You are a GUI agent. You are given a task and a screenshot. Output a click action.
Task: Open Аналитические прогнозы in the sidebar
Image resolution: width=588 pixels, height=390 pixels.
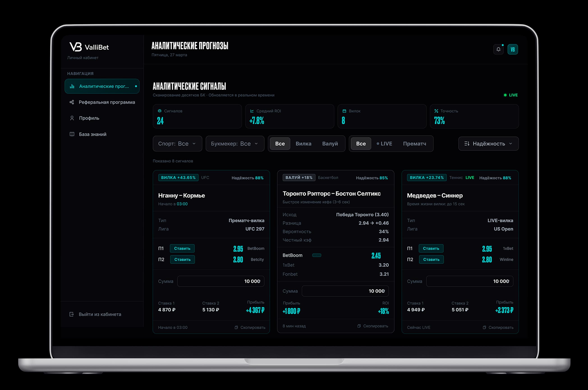coord(102,86)
